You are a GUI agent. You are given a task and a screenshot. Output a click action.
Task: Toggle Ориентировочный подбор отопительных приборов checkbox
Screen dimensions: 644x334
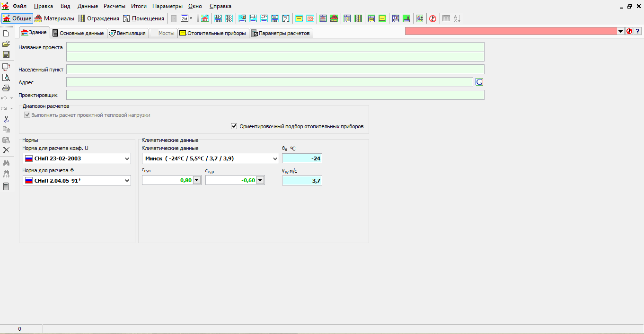click(x=234, y=126)
